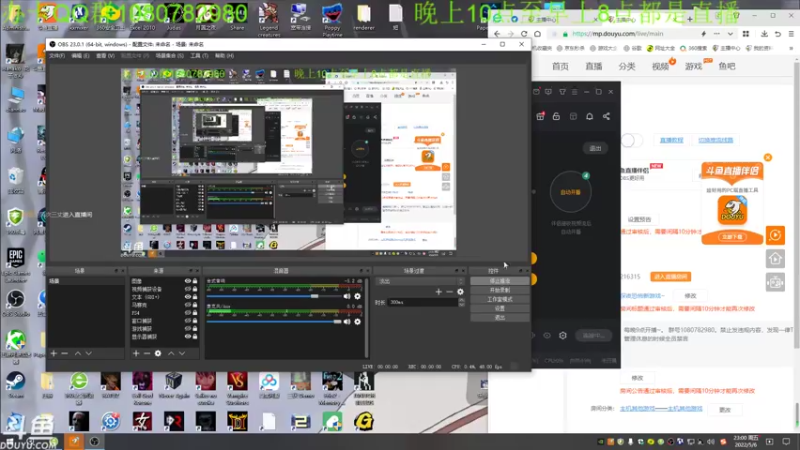
Task: Toggle the lock on 图像 source
Action: click(x=195, y=281)
